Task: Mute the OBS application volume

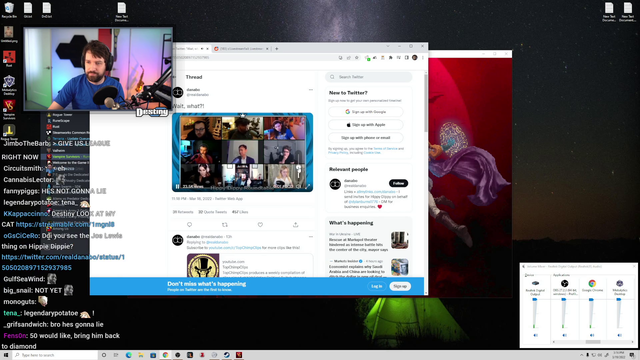Action: pyautogui.click(x=564, y=335)
